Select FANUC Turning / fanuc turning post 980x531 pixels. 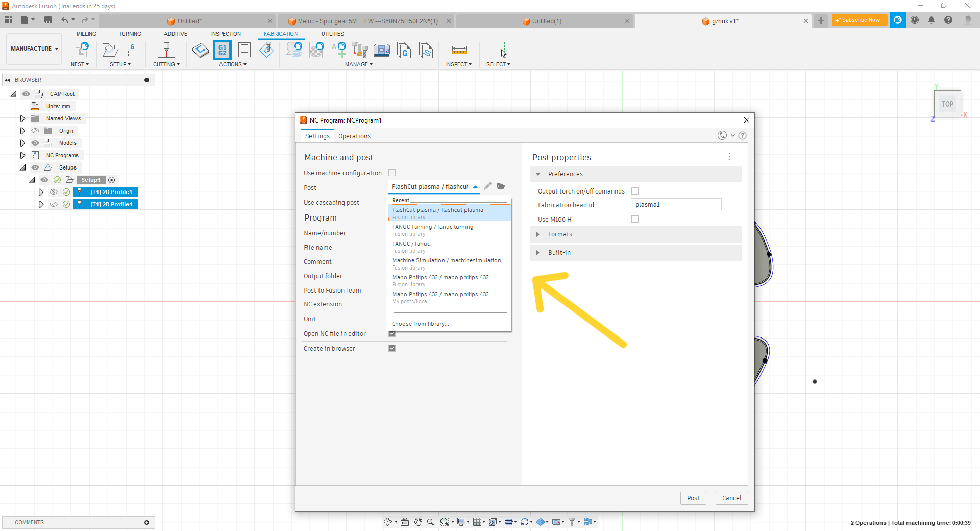[x=449, y=230]
